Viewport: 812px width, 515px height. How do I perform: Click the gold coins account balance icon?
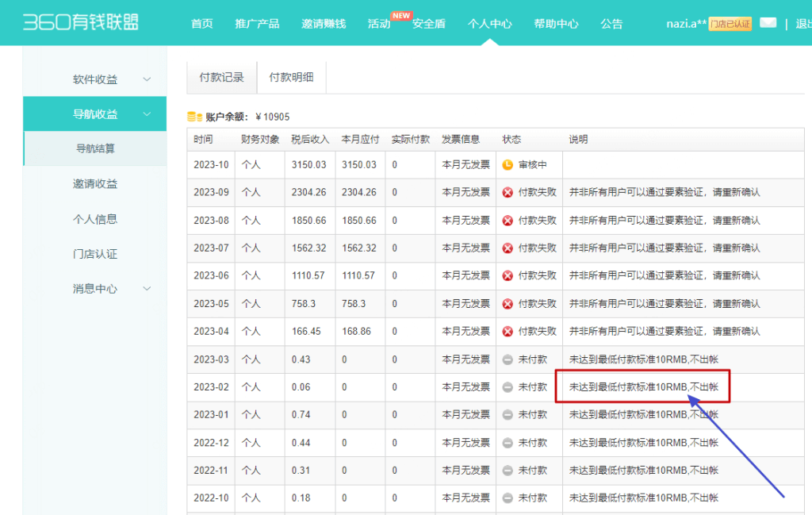194,117
